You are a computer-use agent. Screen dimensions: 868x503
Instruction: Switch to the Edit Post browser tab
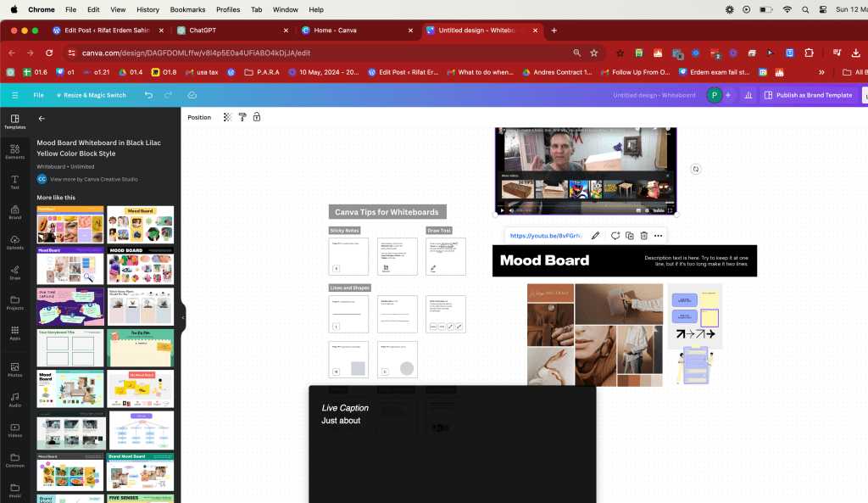click(x=107, y=31)
